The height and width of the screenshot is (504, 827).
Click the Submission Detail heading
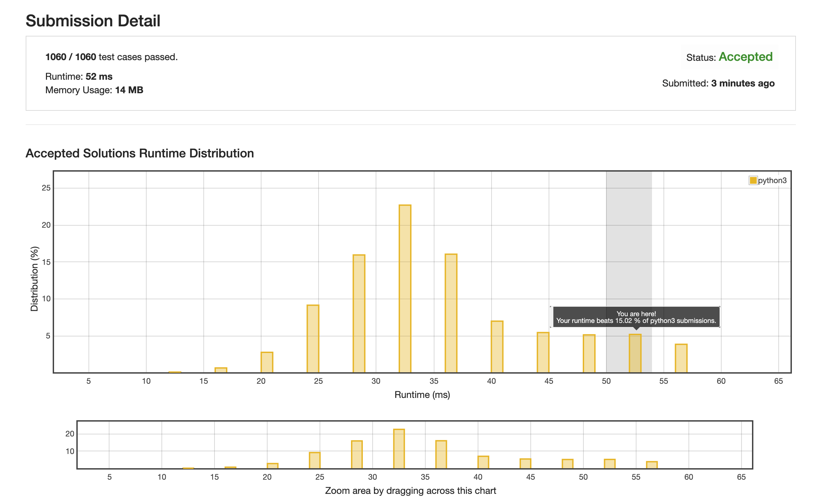93,21
